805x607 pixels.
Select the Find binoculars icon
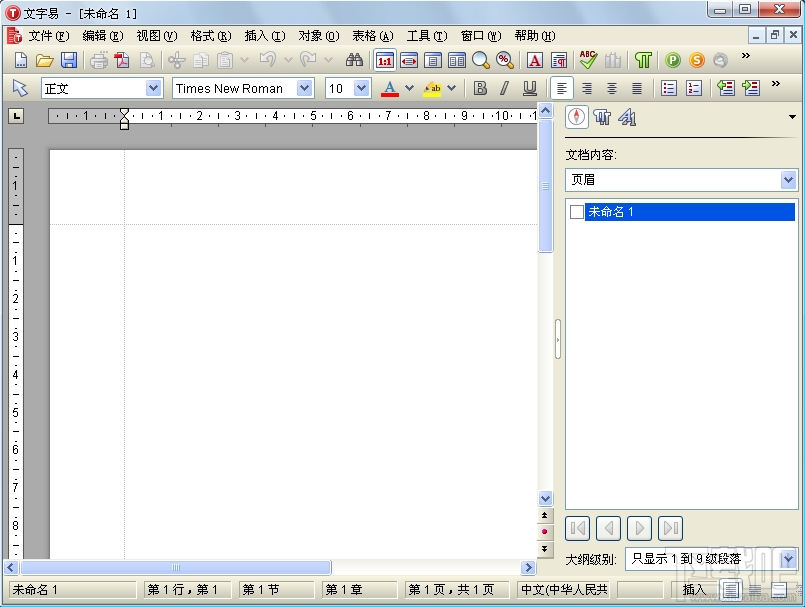[x=354, y=59]
